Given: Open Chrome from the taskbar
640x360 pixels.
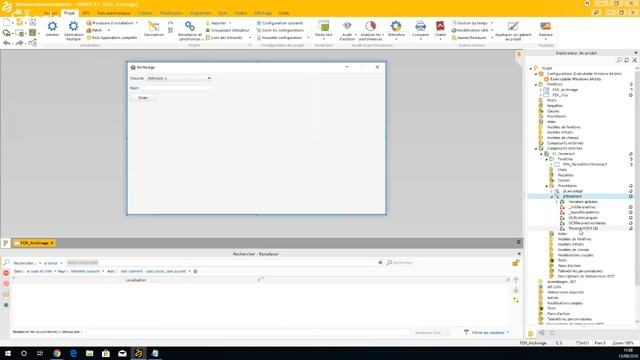Looking at the screenshot, I should coord(57,353).
